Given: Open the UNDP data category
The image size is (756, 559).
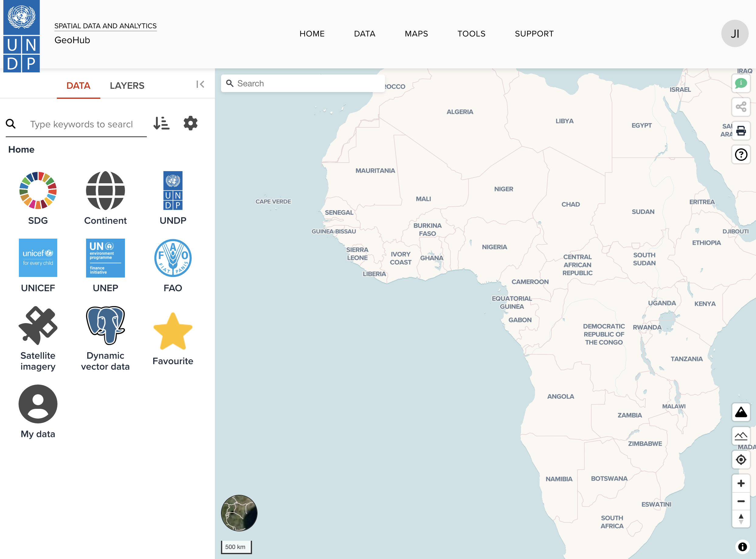Looking at the screenshot, I should coord(173,198).
